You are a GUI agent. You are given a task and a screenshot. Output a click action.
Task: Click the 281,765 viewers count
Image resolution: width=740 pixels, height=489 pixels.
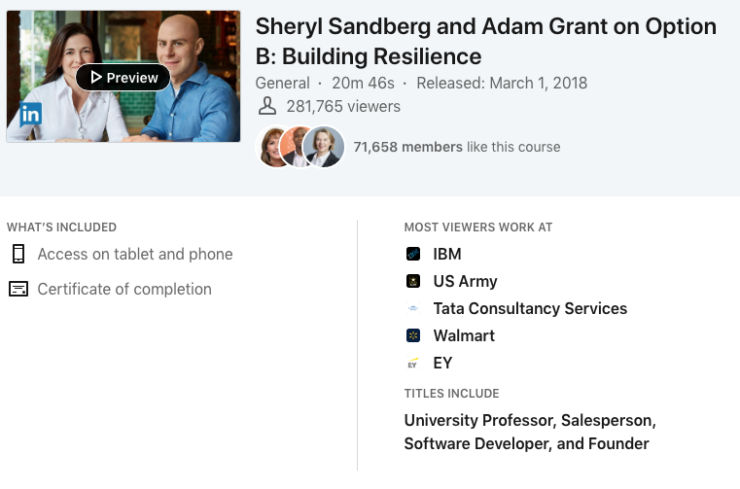pos(343,106)
